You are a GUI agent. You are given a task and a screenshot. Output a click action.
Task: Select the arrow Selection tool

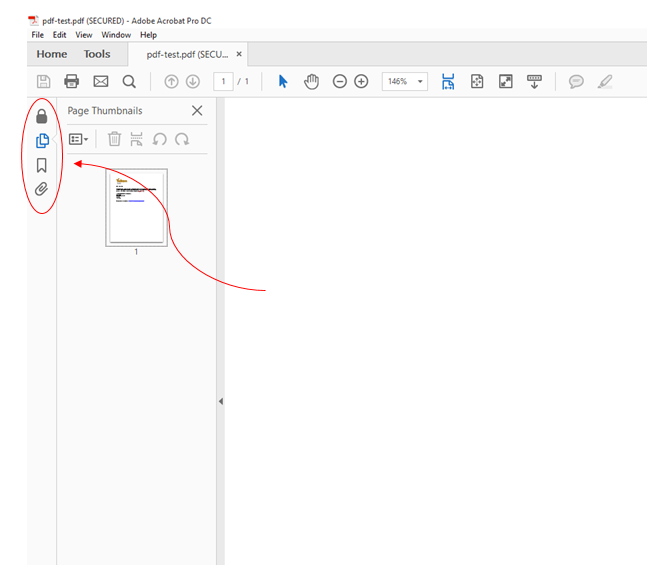283,82
